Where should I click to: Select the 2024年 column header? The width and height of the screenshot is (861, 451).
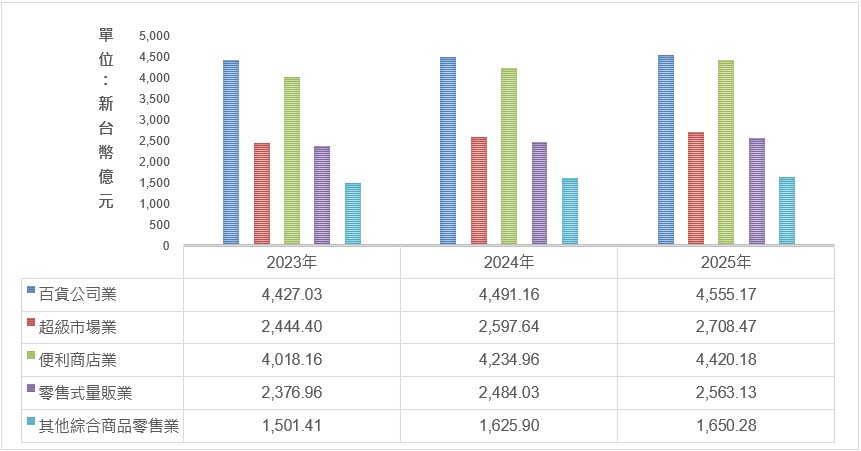[508, 262]
